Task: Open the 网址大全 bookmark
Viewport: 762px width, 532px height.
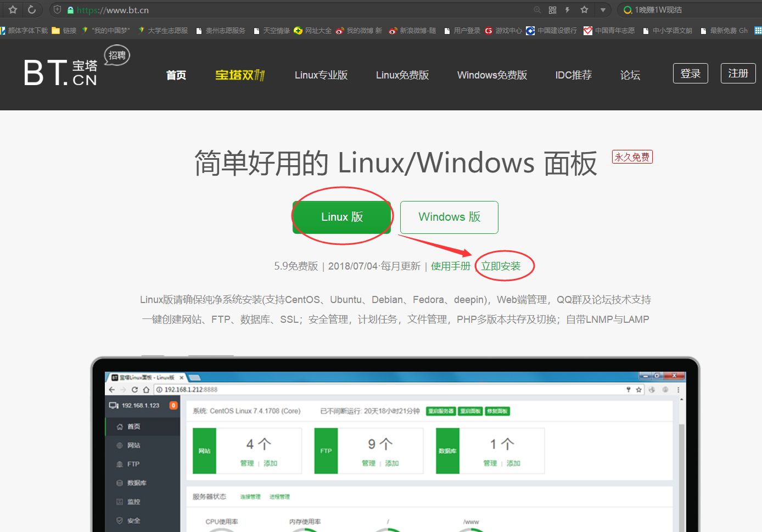Action: [x=313, y=31]
